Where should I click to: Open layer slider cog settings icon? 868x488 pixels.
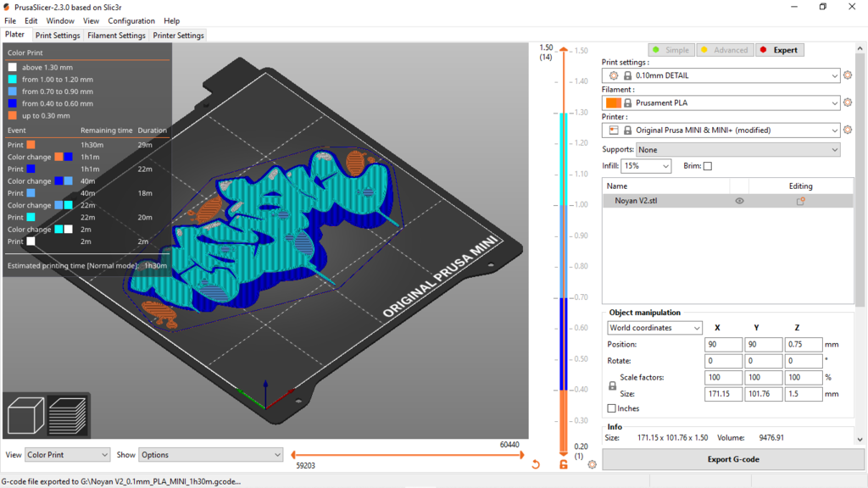[x=592, y=464]
